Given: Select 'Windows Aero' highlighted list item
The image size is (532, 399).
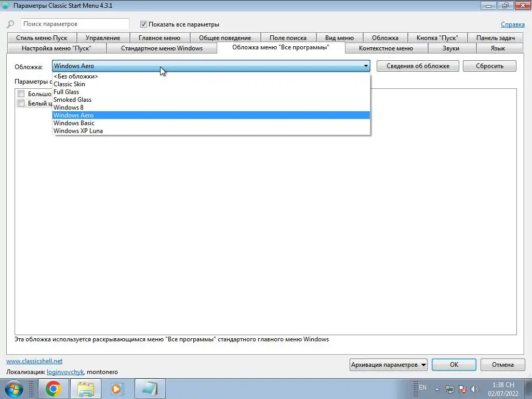Looking at the screenshot, I should [x=211, y=115].
